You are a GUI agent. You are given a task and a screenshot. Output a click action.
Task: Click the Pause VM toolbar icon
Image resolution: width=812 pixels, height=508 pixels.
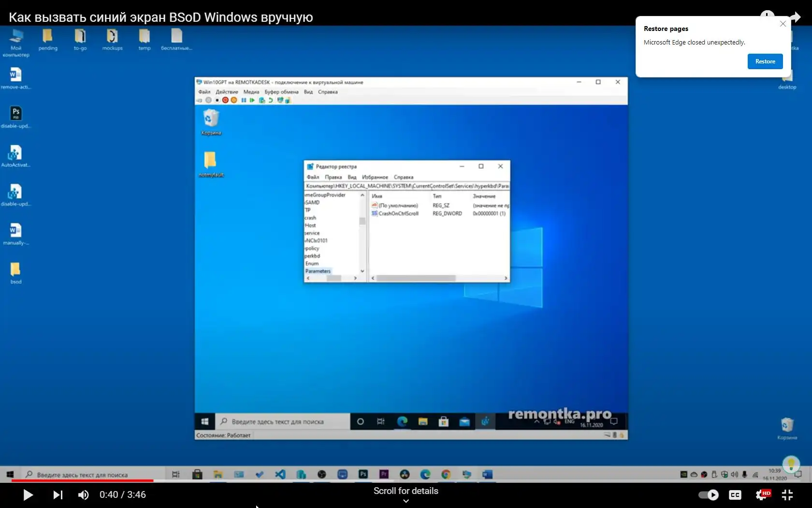[x=244, y=100]
